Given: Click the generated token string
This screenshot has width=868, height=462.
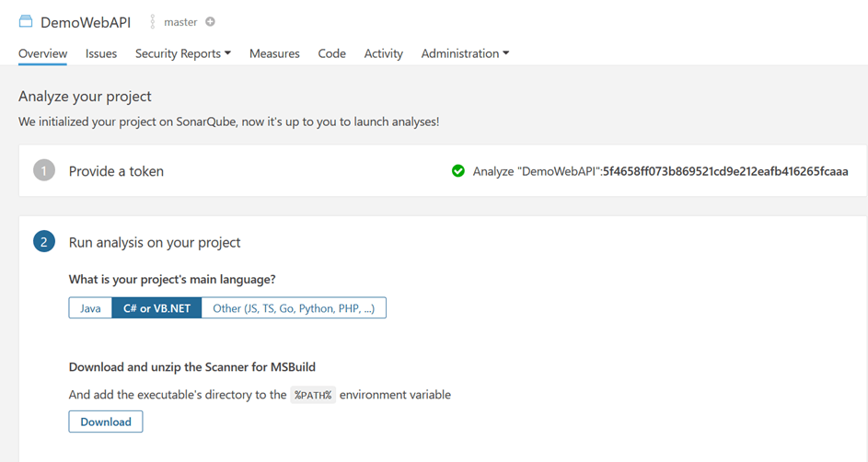Looking at the screenshot, I should click(x=725, y=171).
